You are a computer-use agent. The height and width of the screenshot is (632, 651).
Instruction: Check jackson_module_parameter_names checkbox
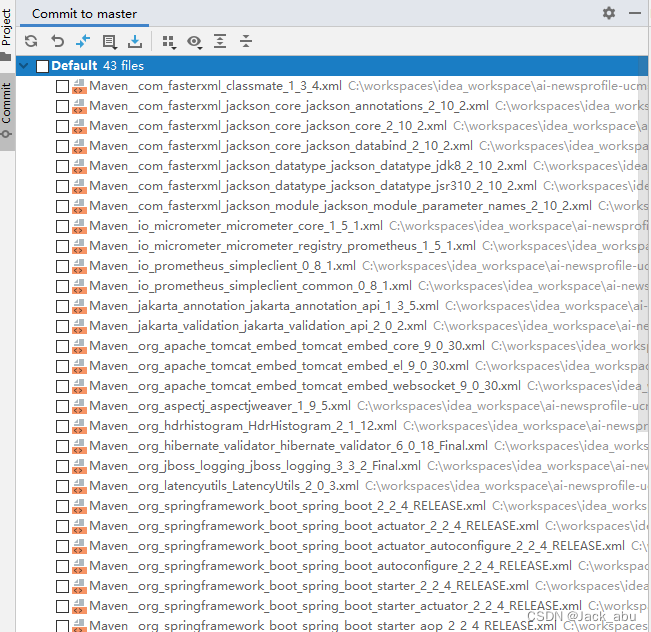coord(62,206)
